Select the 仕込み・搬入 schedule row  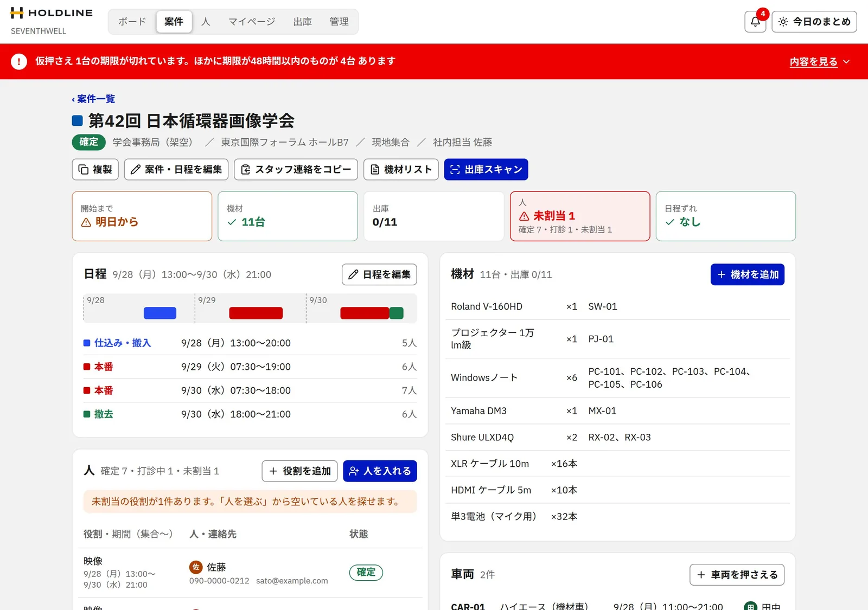pos(250,343)
